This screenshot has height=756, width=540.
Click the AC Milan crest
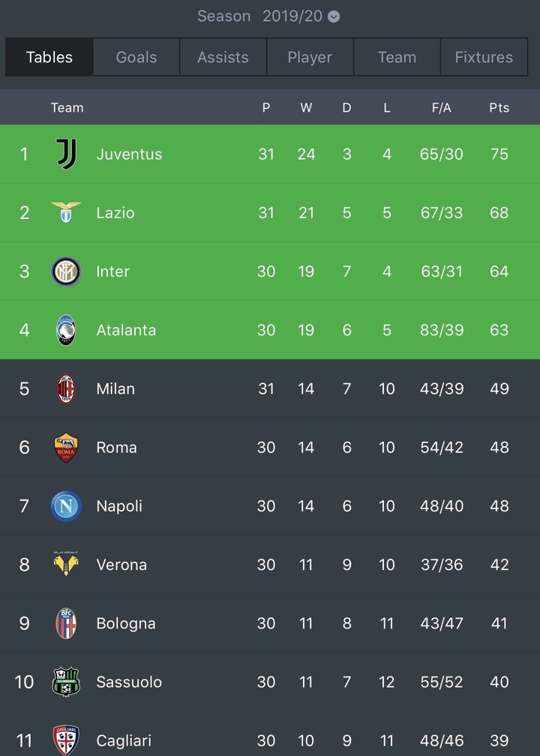[66, 388]
